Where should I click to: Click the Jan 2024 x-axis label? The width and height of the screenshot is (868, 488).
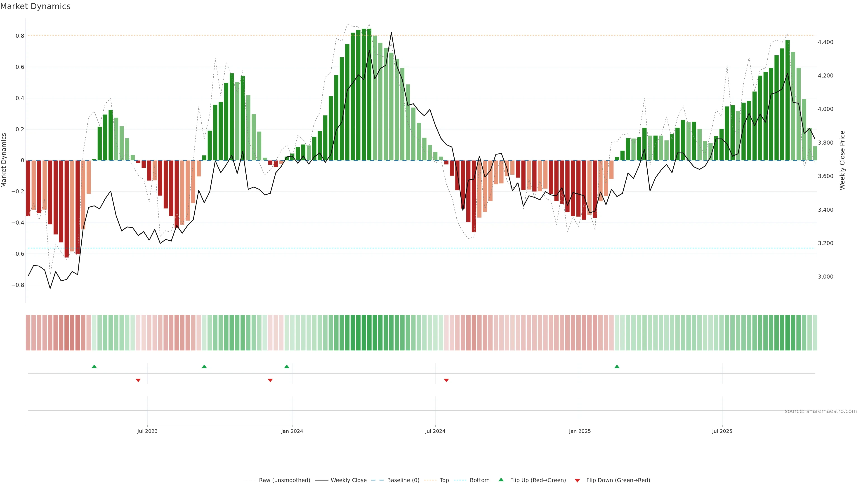click(292, 431)
